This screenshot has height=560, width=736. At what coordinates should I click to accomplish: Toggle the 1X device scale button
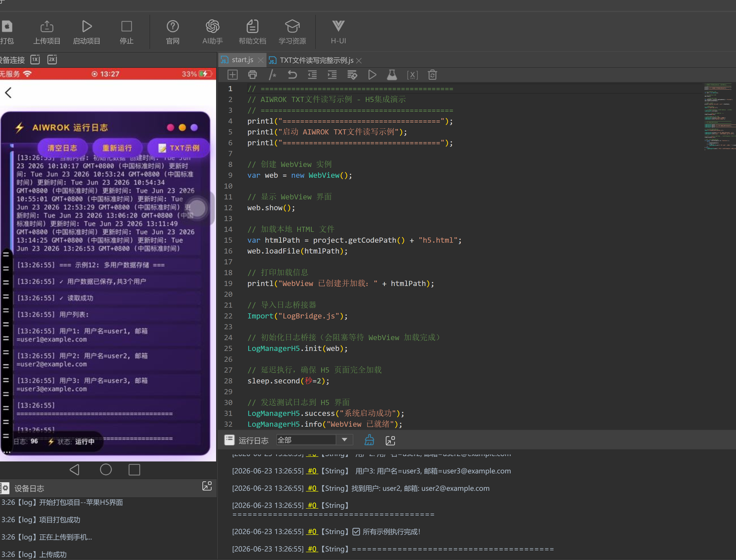(35, 60)
